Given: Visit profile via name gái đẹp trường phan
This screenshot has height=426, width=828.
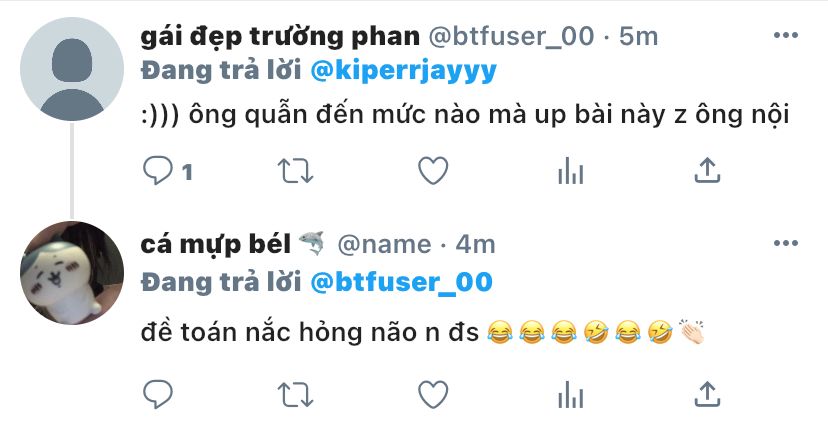Looking at the screenshot, I should point(280,36).
